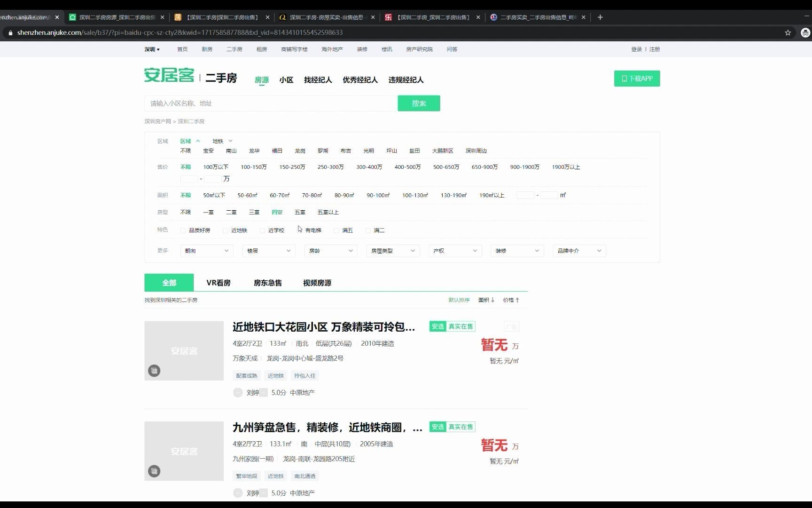Tick the 近学校 checkbox
The width and height of the screenshot is (812, 508).
263,230
